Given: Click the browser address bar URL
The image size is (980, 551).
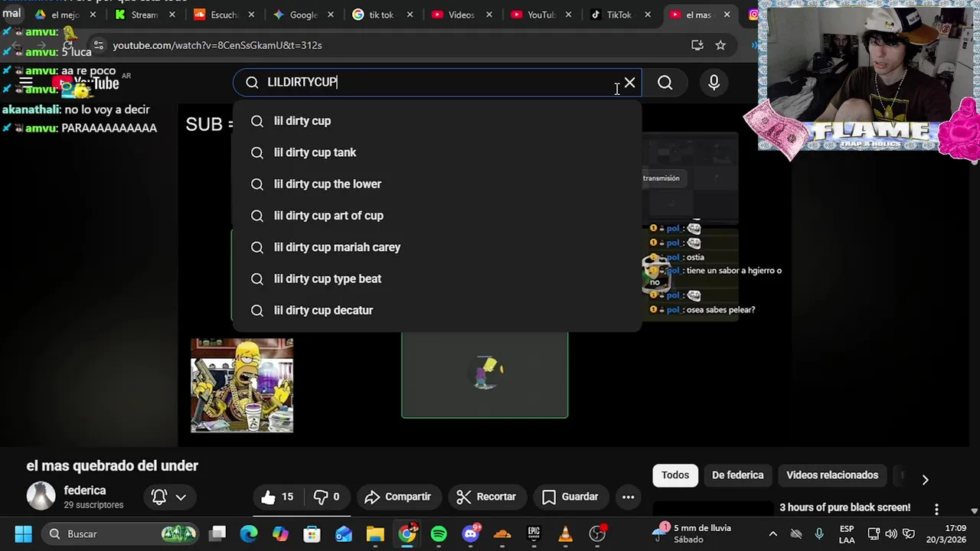Looking at the screenshot, I should tap(217, 45).
